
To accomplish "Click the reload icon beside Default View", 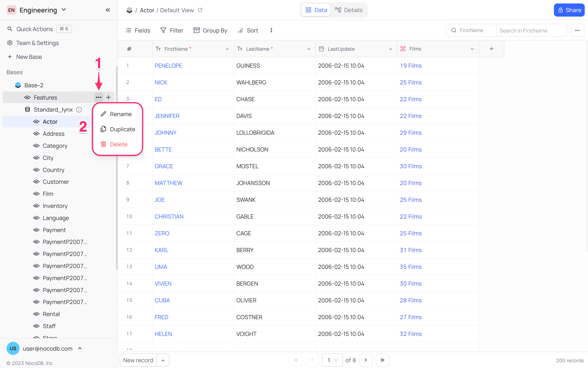I will click(x=200, y=10).
